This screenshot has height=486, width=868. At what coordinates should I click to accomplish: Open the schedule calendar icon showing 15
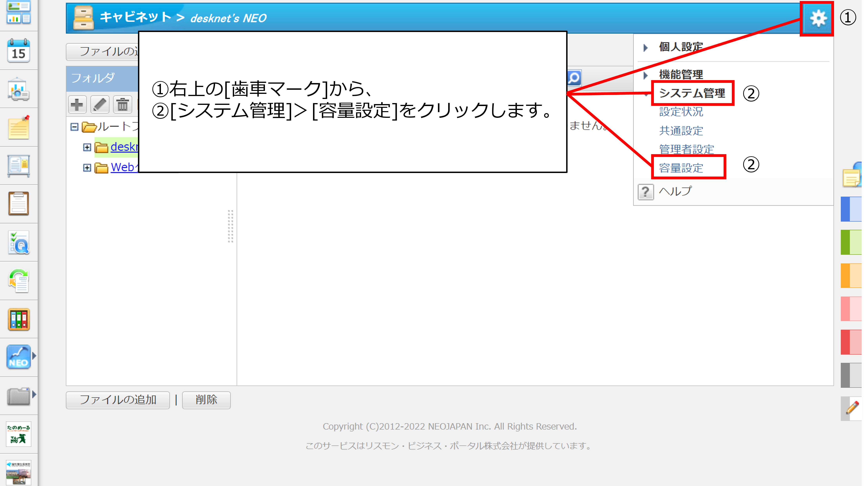click(x=18, y=51)
